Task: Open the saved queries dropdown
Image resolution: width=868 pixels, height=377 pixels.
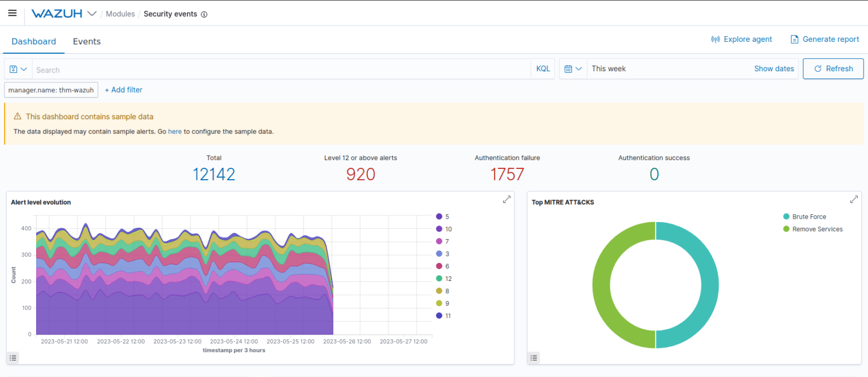Action: [18, 69]
